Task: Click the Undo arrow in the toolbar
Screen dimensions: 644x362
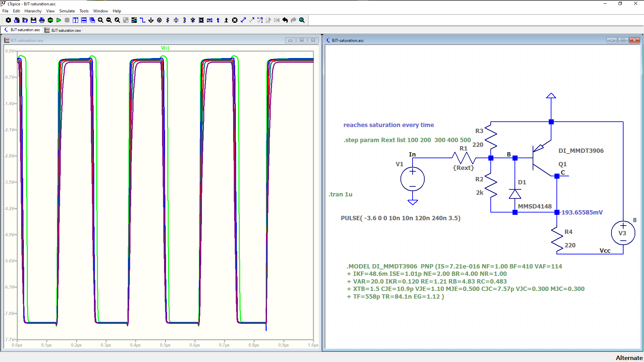Action: tap(285, 20)
